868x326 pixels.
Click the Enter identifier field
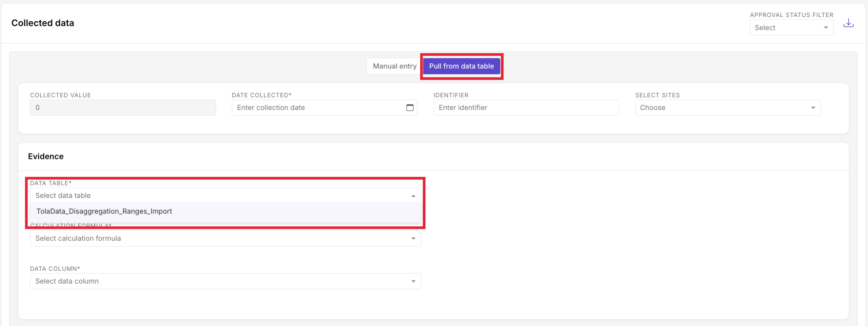pos(526,108)
